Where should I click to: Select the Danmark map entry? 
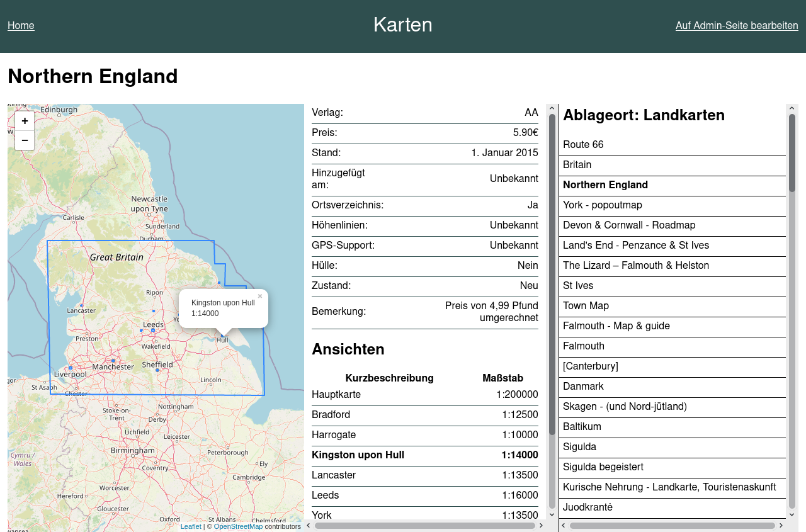click(583, 386)
